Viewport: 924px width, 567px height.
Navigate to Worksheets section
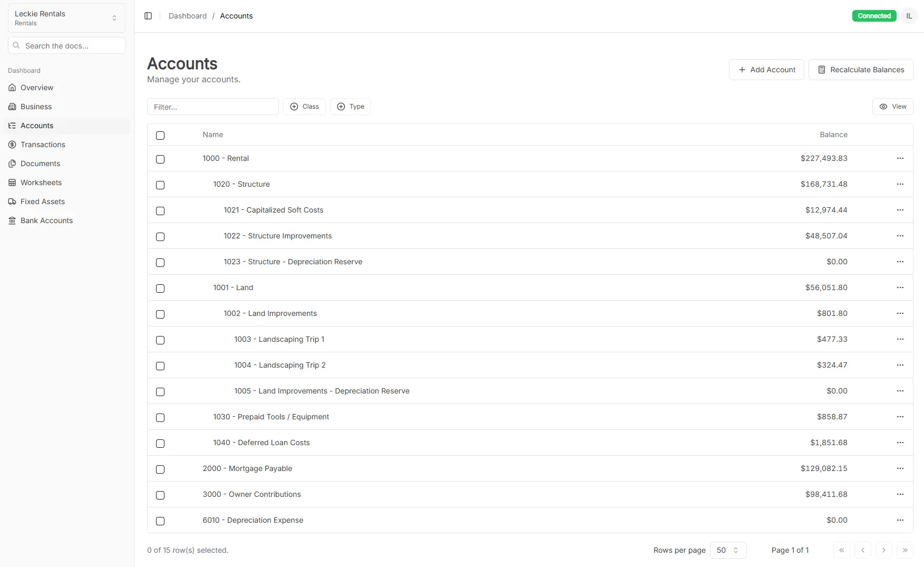coord(41,182)
